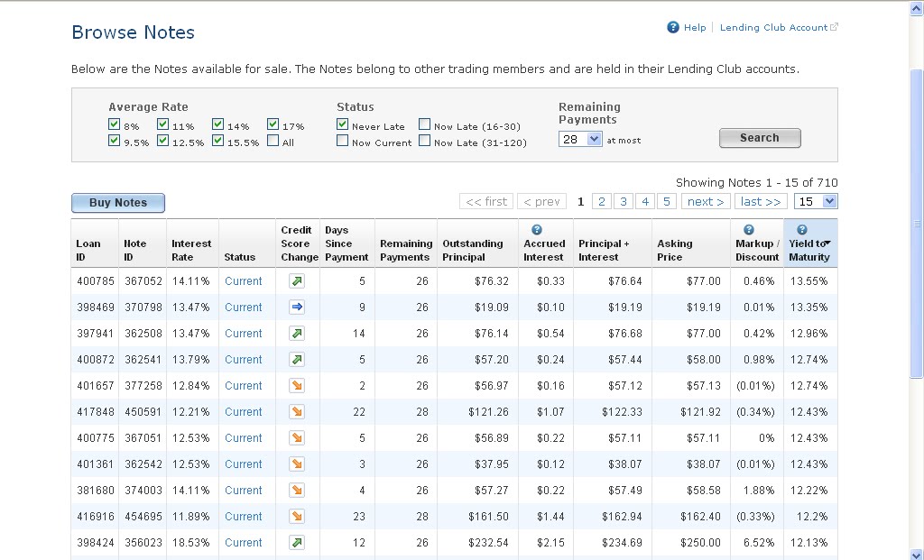Sort by the Asking Price column header
The width and height of the screenshot is (924, 560).
pyautogui.click(x=675, y=251)
